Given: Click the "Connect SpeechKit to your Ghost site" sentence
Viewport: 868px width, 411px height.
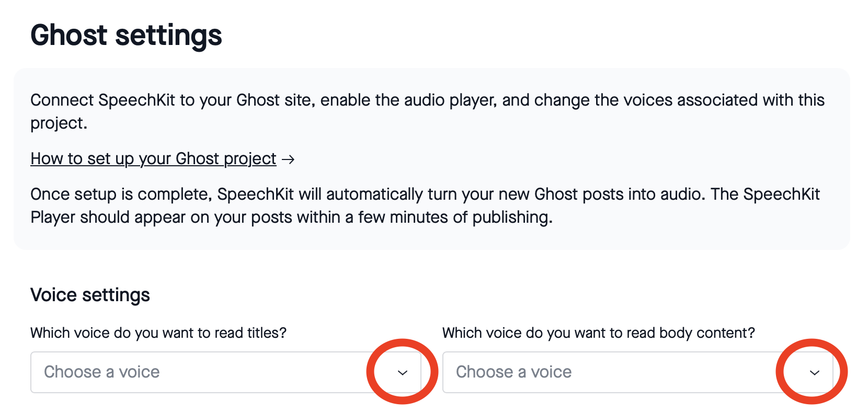Looking at the screenshot, I should pyautogui.click(x=173, y=100).
